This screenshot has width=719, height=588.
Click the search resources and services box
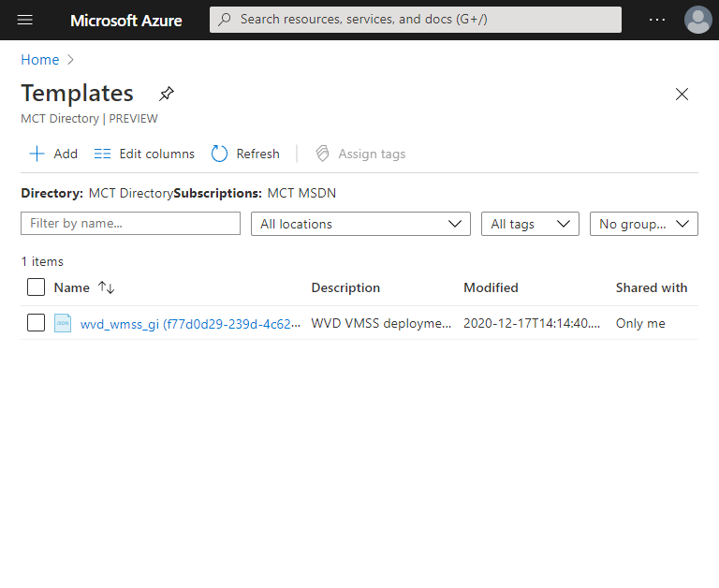416,20
